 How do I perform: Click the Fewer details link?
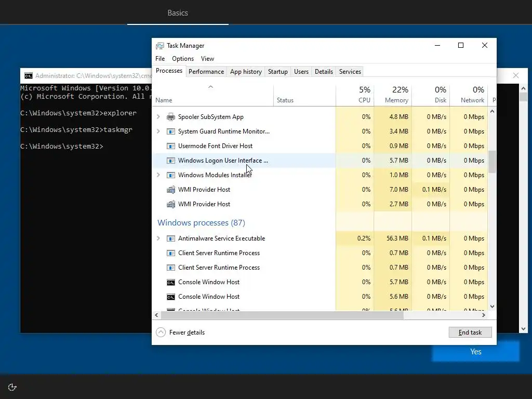(x=187, y=332)
